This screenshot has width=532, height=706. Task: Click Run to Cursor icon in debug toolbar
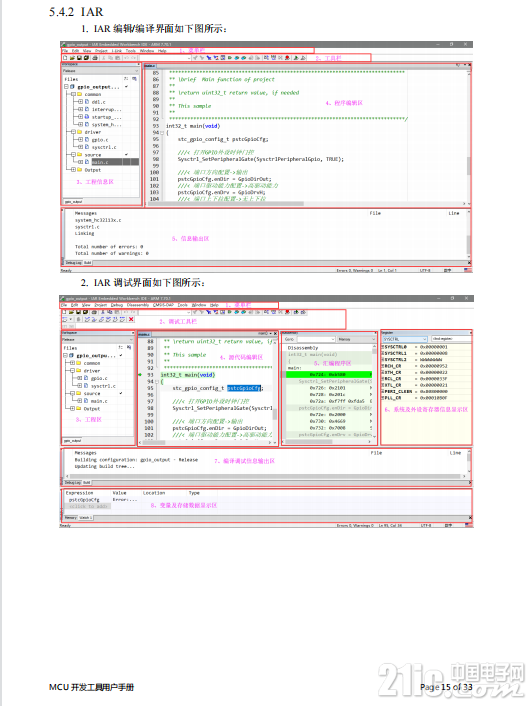click(115, 319)
